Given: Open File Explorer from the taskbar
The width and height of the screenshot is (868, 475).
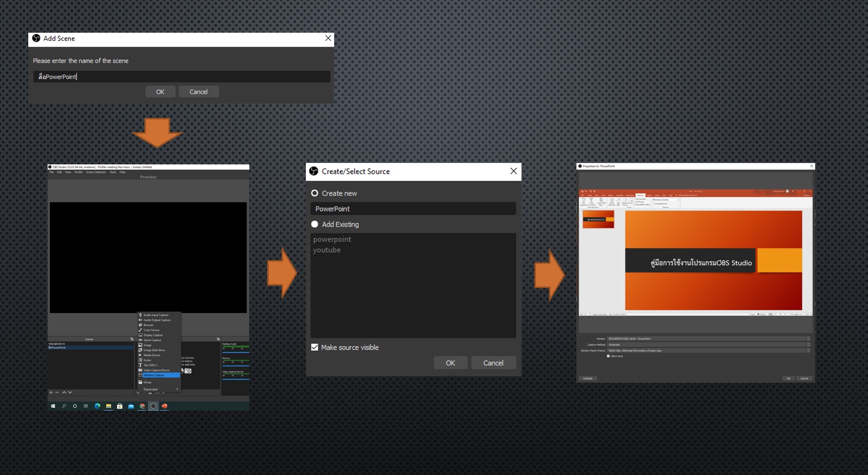Looking at the screenshot, I should coord(109,406).
